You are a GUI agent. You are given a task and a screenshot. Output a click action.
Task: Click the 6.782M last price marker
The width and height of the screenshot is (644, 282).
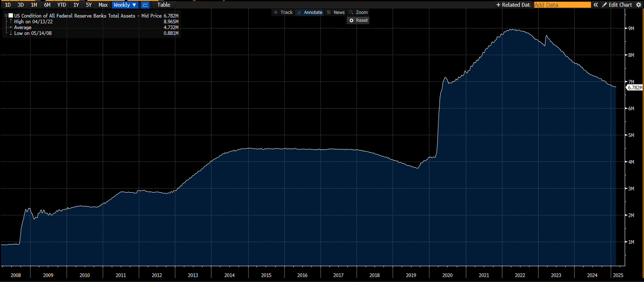point(635,87)
